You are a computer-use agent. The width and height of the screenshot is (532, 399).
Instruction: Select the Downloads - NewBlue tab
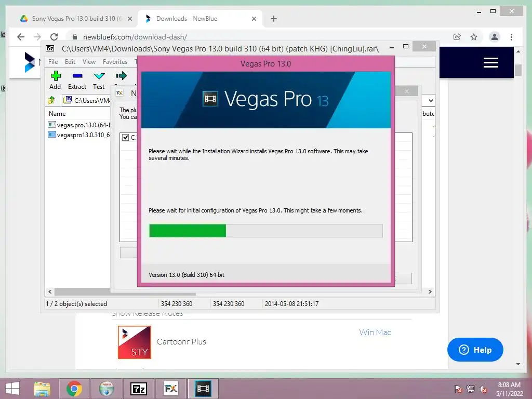200,19
